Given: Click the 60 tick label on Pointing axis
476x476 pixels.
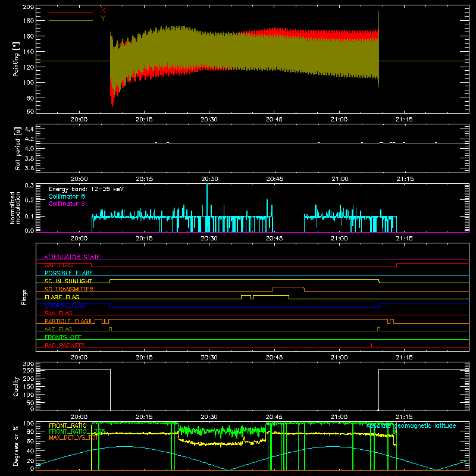Looking at the screenshot, I should tap(30, 111).
